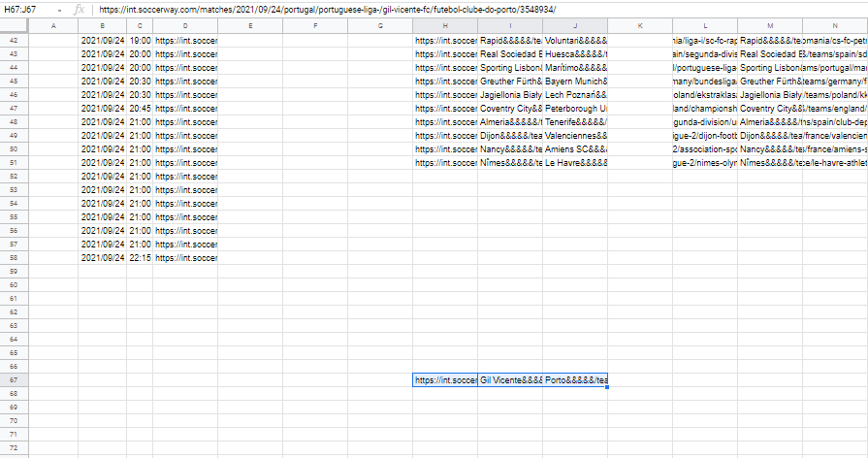
Task: Click the Sporting Lisbon cell in column M
Action: click(770, 68)
